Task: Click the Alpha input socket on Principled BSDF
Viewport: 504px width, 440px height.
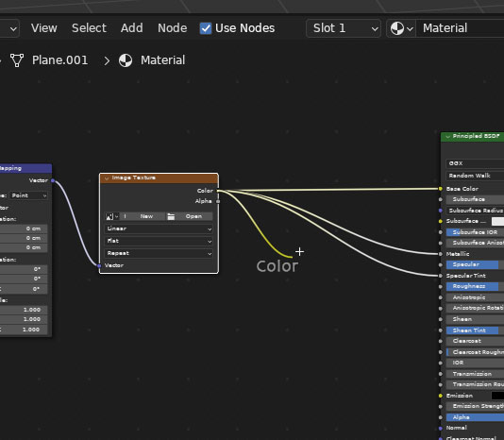Action: [441, 417]
